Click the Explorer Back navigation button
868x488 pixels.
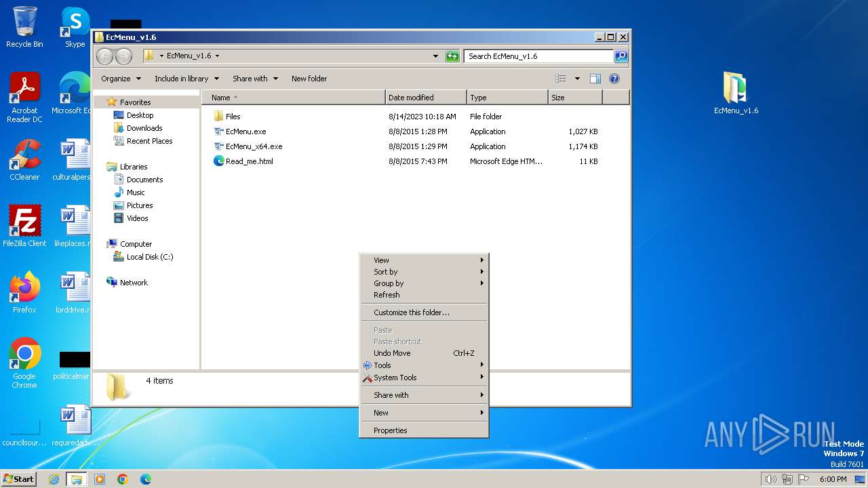point(105,56)
